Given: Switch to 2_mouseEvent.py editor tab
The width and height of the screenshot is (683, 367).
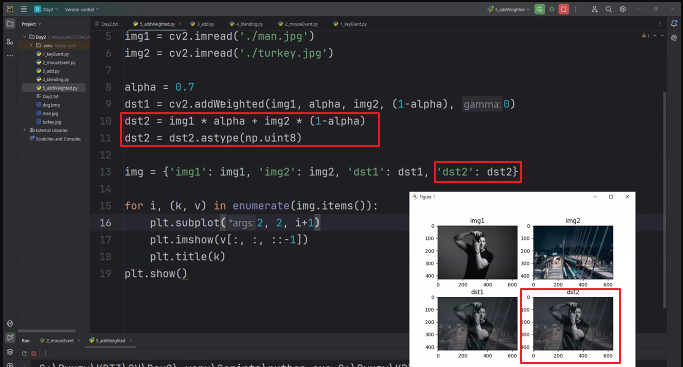Looking at the screenshot, I should [298, 24].
